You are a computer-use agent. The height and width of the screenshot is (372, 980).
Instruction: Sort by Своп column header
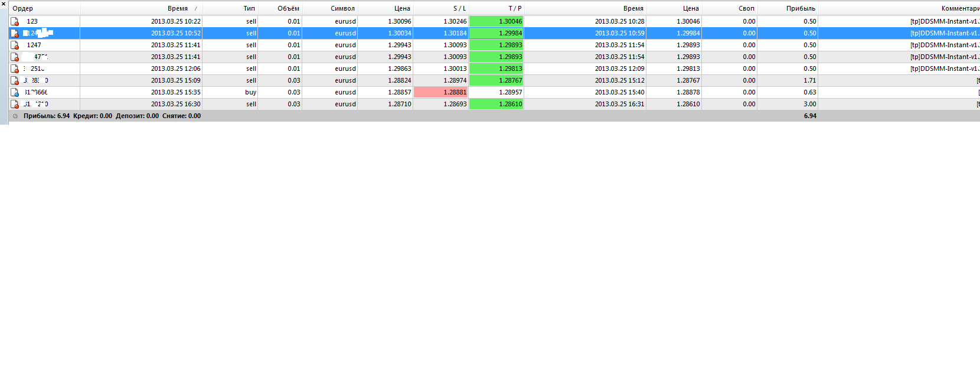(746, 8)
